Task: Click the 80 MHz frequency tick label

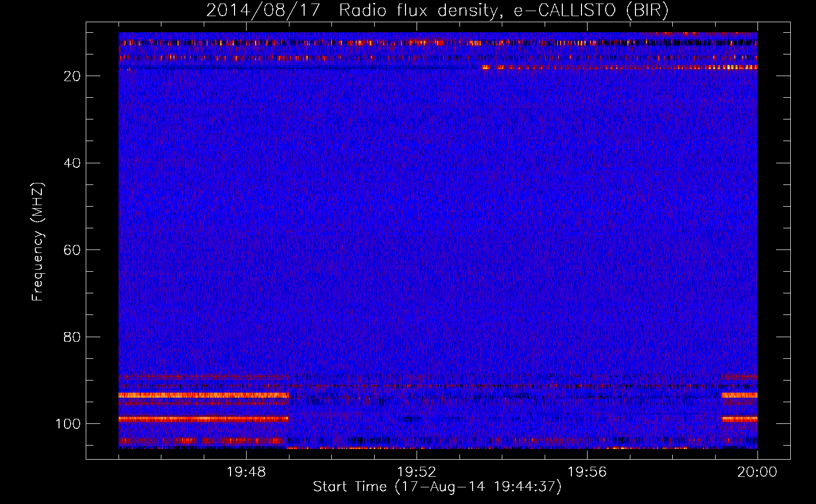Action: 72,337
